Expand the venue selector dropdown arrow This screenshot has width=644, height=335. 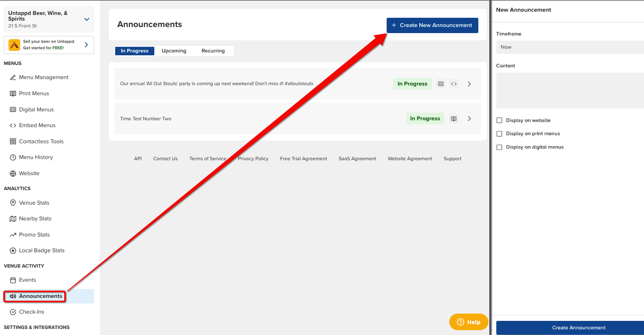pos(86,19)
